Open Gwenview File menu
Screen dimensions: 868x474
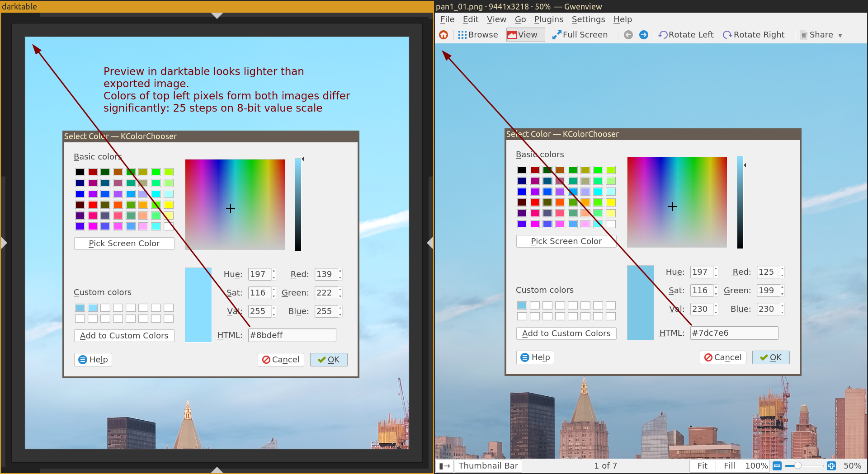447,19
